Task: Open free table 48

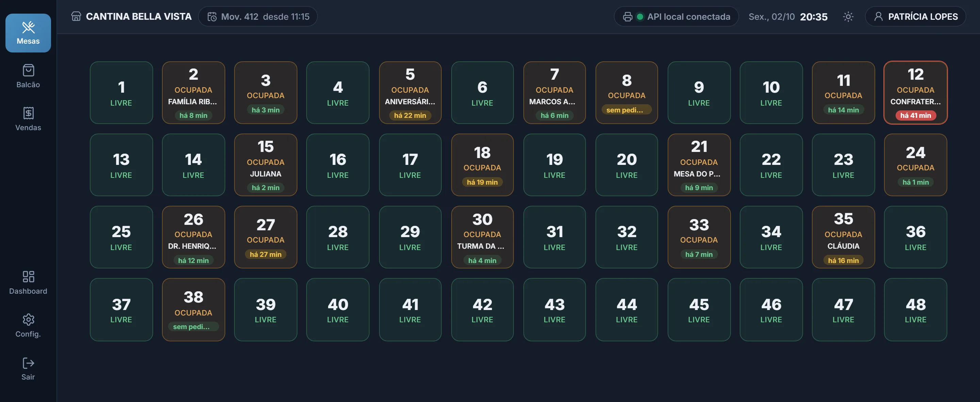Action: [915, 309]
